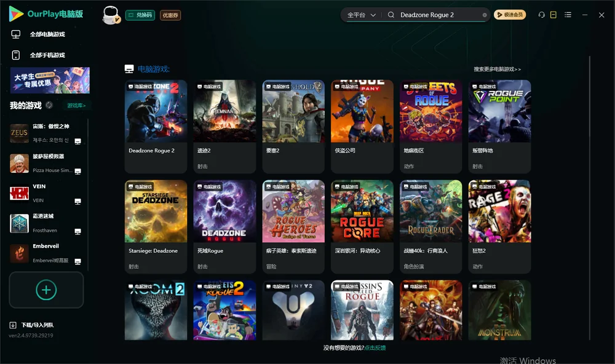Viewport: 615px width, 364px height.
Task: Click the ZEUS game icon in sidebar
Action: coord(19,133)
